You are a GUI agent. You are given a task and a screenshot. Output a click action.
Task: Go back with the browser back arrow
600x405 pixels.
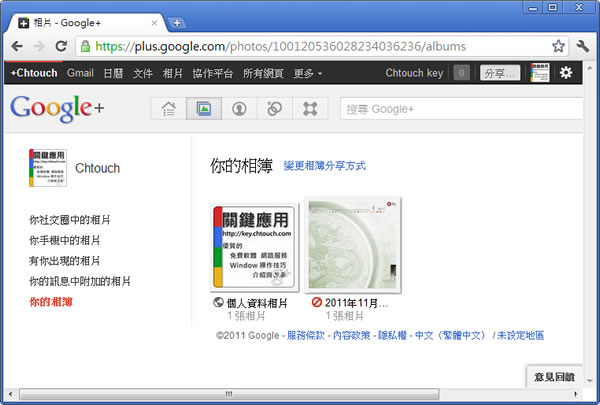[x=17, y=46]
